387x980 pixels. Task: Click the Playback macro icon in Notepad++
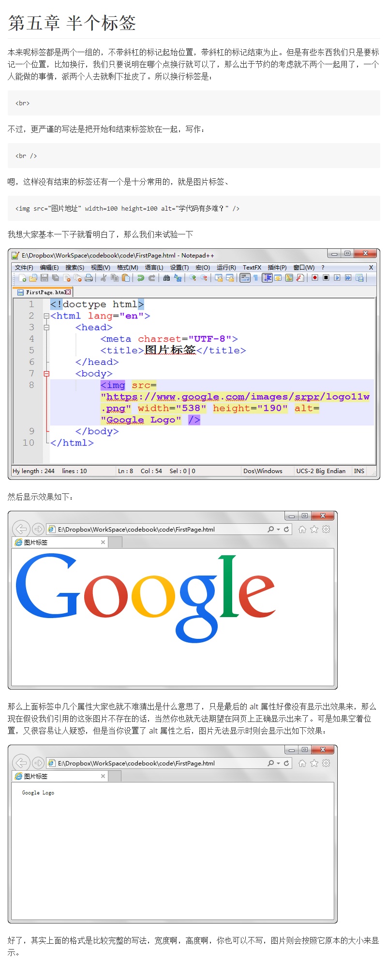[337, 278]
